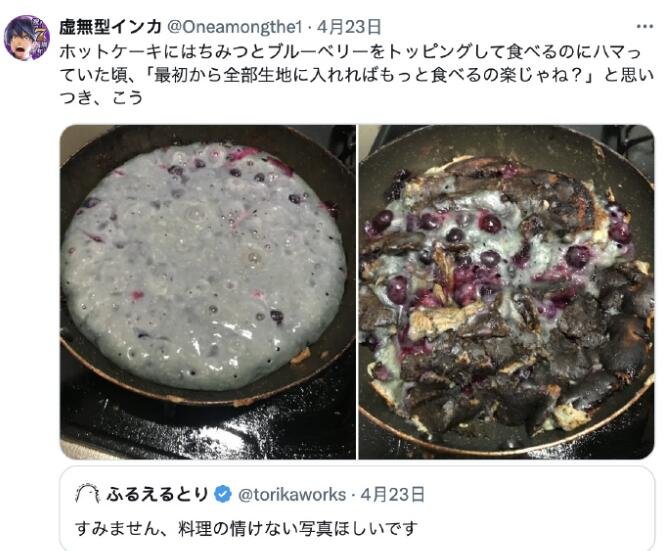The height and width of the screenshot is (551, 662).
Task: Click the last tweet line つき、こう
Action: coord(101,98)
